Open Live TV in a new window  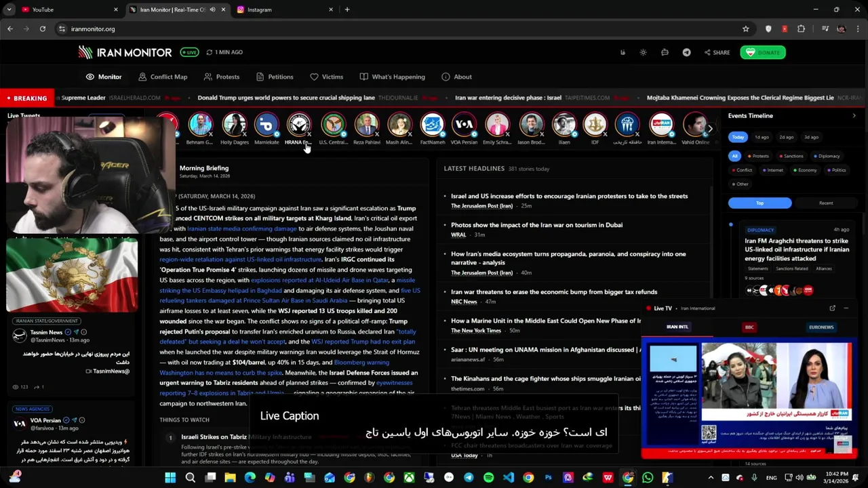(832, 308)
